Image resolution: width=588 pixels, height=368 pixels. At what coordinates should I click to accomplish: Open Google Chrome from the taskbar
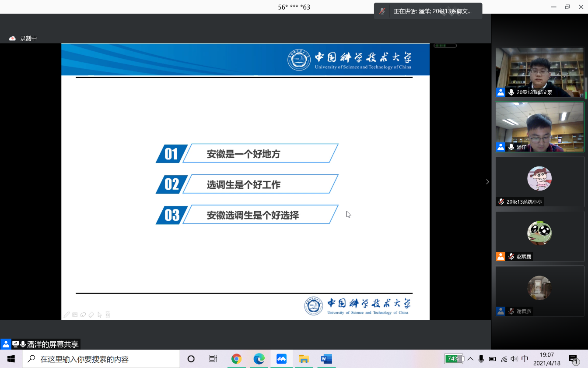(x=236, y=359)
